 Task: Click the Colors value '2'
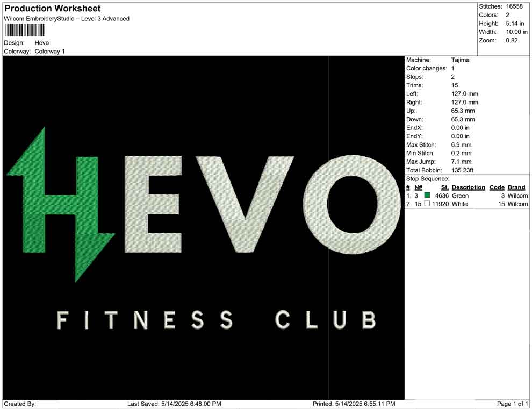508,15
